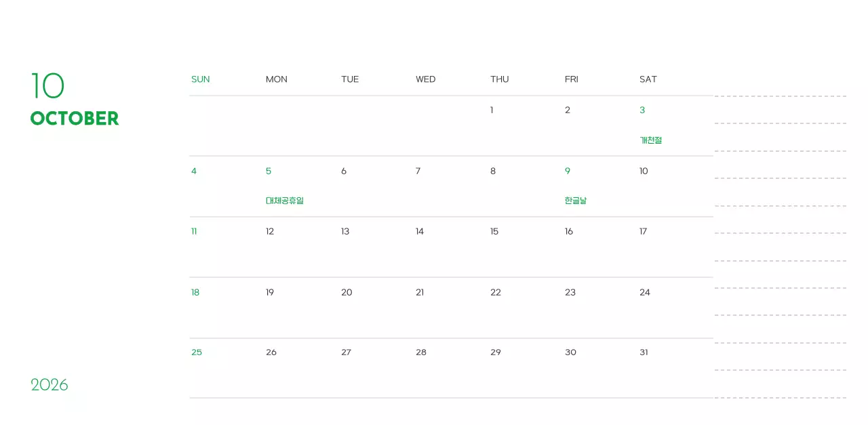Image resolution: width=868 pixels, height=425 pixels.
Task: Select October 20 in the Tuesday column
Action: tap(347, 293)
